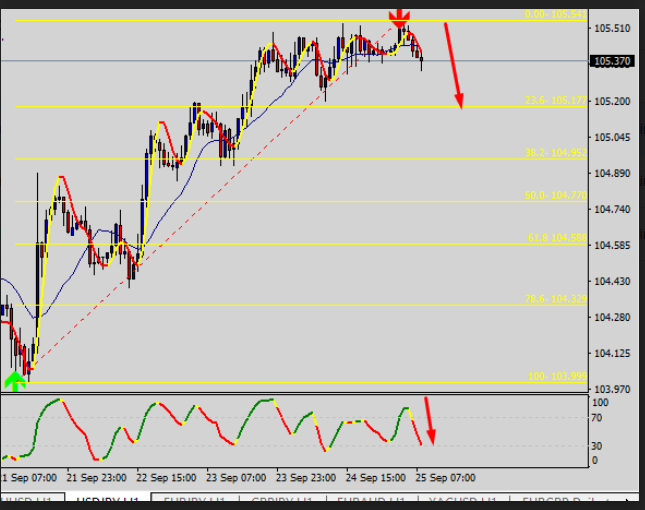This screenshot has width=645, height=510.
Task: Click the 61.8 Fibonacci retracement label
Action: [x=555, y=238]
